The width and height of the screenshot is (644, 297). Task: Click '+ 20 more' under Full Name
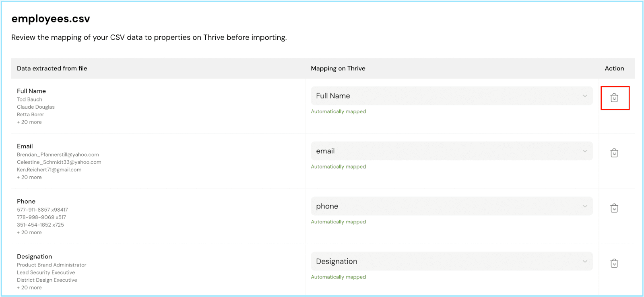(x=29, y=122)
